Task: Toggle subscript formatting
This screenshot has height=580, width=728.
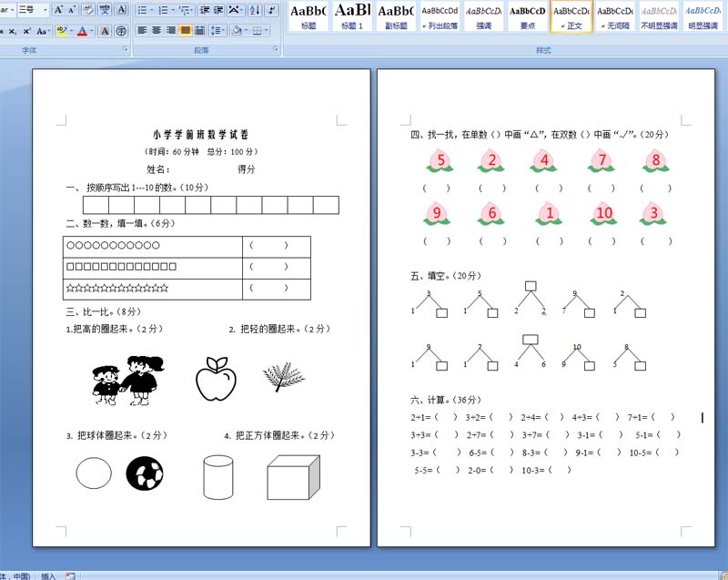Action: point(13,31)
